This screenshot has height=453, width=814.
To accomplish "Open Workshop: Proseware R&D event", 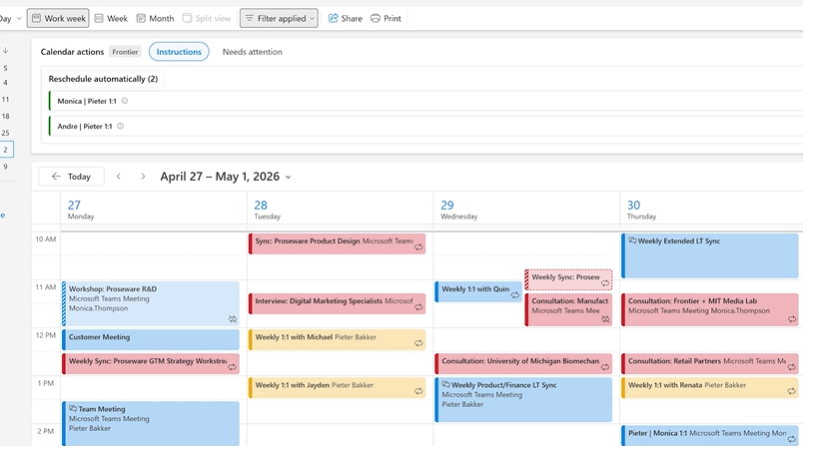I will click(x=151, y=304).
